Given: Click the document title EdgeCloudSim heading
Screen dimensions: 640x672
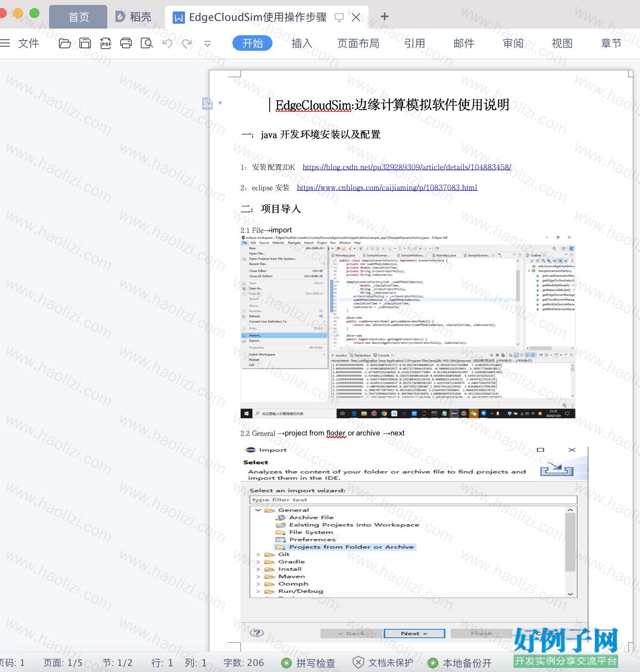Looking at the screenshot, I should [392, 105].
